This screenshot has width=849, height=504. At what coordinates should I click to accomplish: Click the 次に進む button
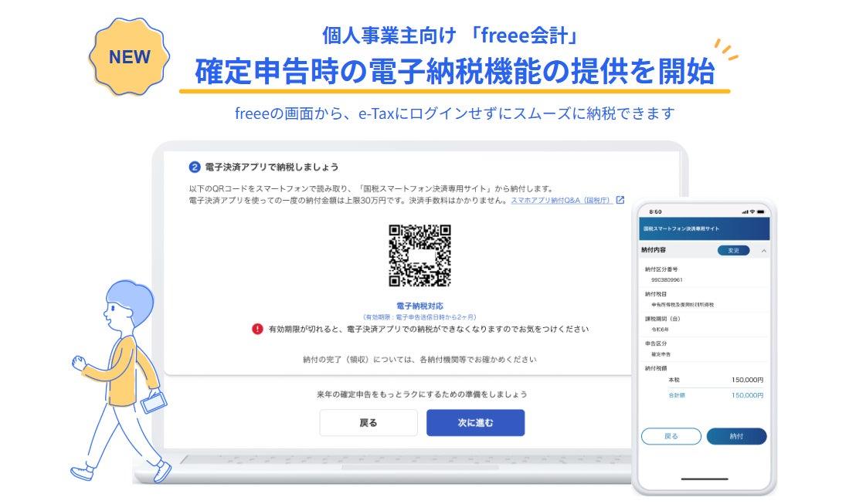click(475, 423)
